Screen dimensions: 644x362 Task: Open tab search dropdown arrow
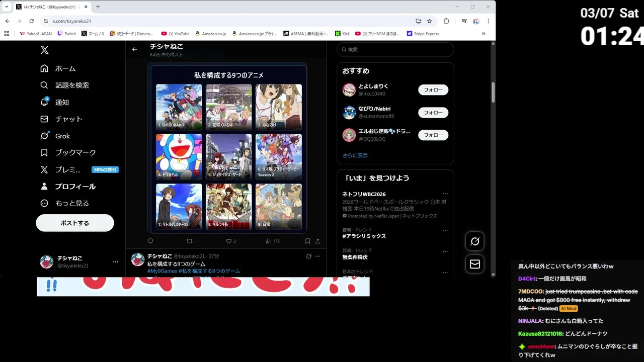coord(7,7)
